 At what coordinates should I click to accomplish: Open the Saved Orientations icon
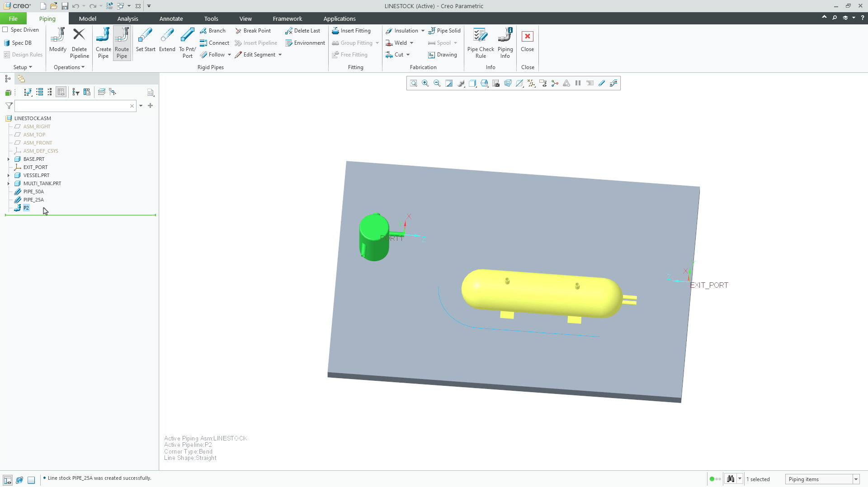coord(484,83)
